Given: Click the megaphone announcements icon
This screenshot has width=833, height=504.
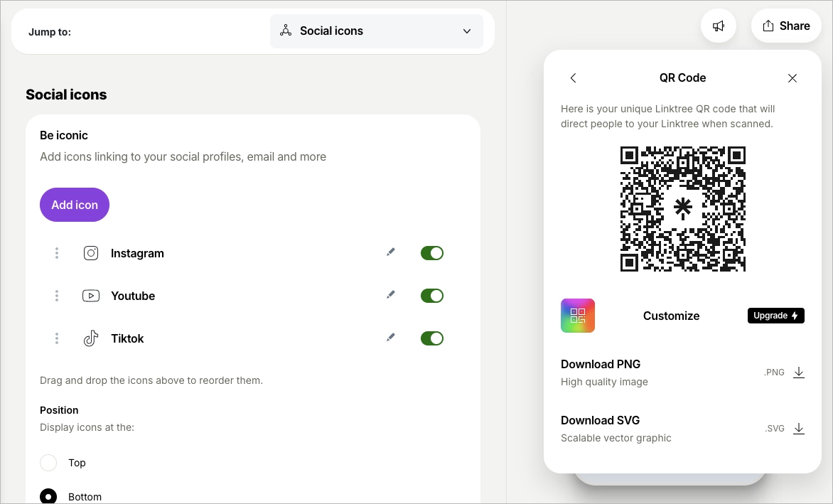Looking at the screenshot, I should pos(718,26).
